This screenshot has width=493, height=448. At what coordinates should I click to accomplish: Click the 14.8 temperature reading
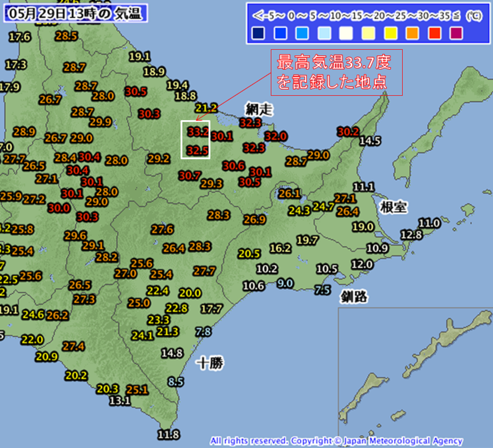(172, 353)
